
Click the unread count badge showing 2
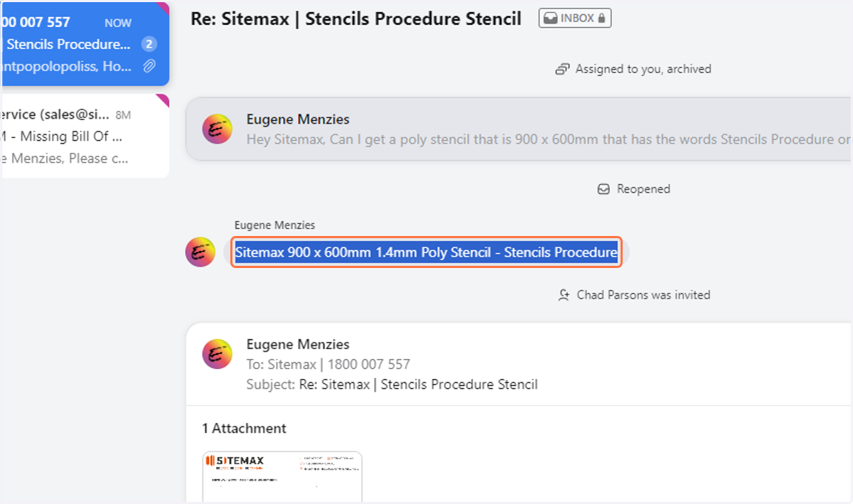(x=149, y=44)
